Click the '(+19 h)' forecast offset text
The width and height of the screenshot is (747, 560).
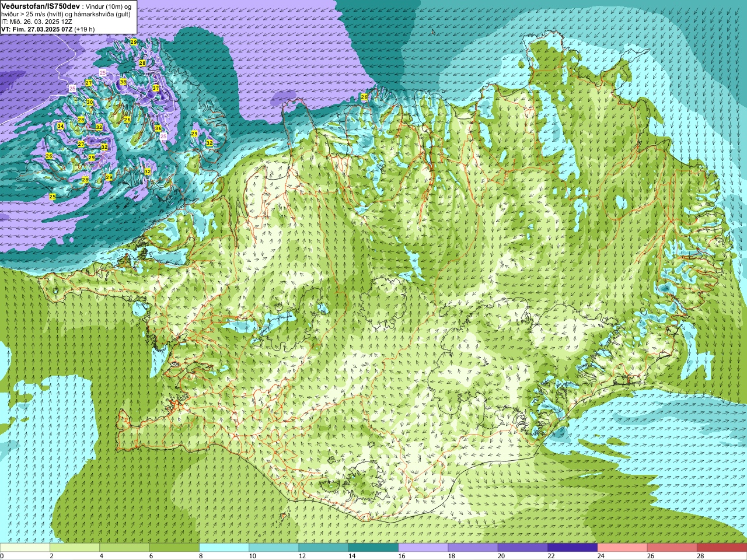83,29
